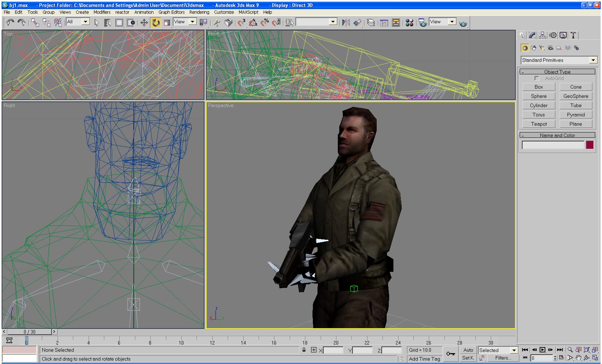Image resolution: width=602 pixels, height=364 pixels.
Task: Enable the AutoGrid checkbox
Action: 537,79
